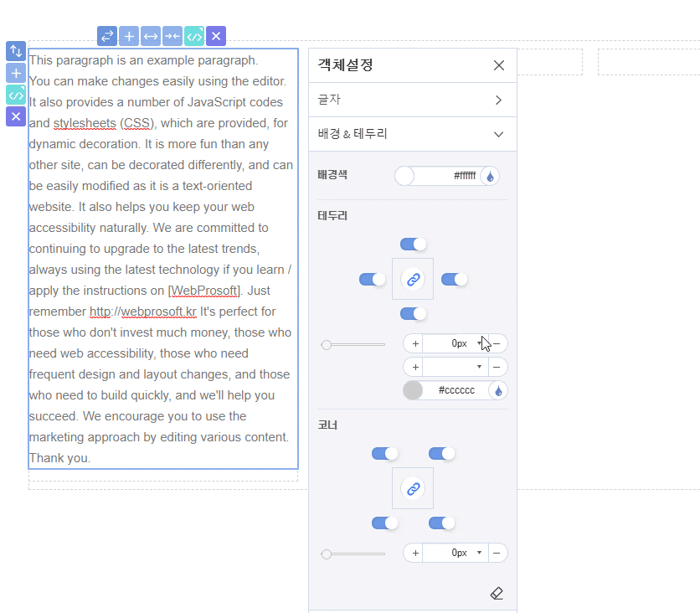The width and height of the screenshot is (700, 613).
Task: Open the corner radius unit dropdown
Action: pyautogui.click(x=479, y=553)
